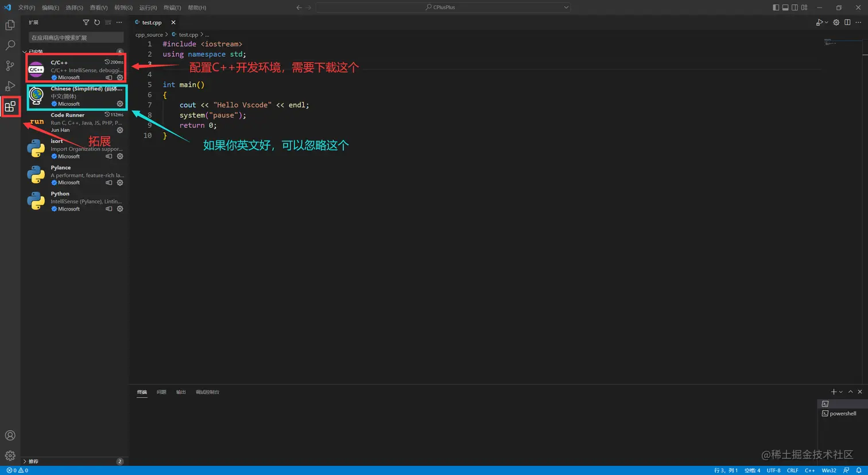Switch to the 输出 panel tab
Image resolution: width=868 pixels, height=475 pixels.
click(181, 392)
